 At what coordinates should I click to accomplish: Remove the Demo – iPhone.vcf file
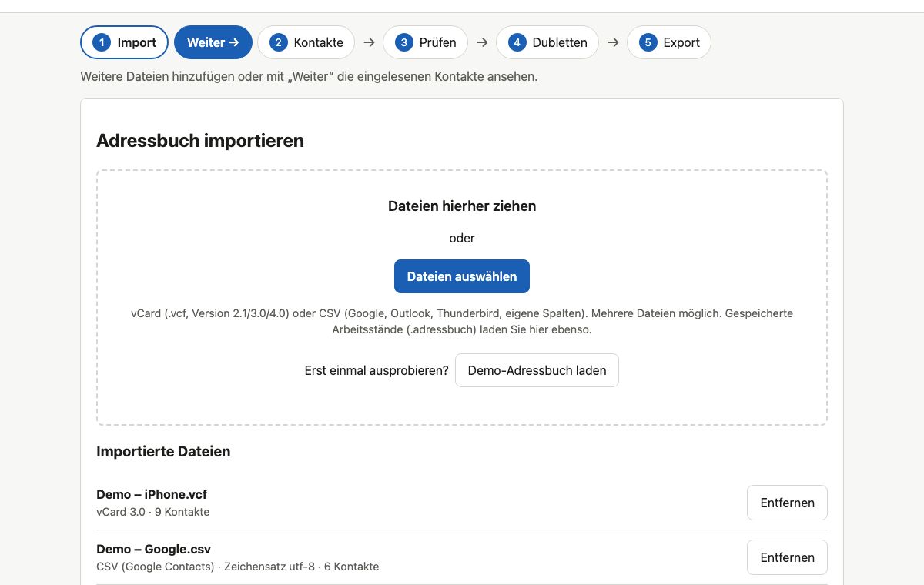[787, 503]
